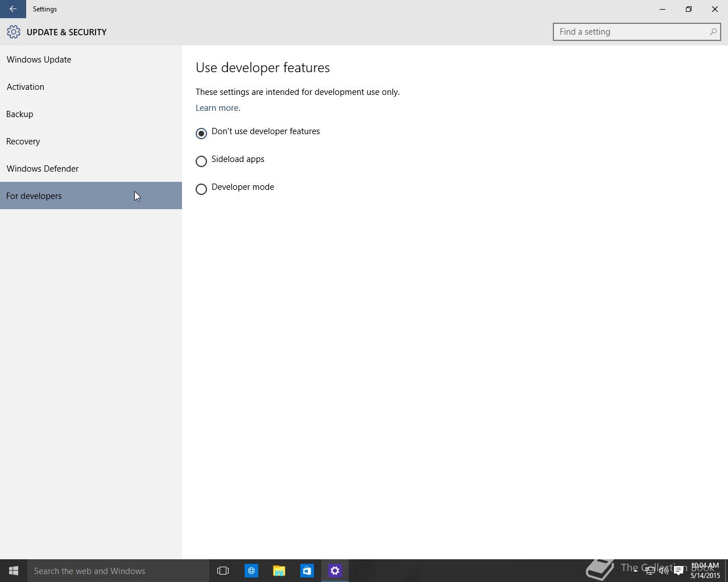Open the Windows Start menu
This screenshot has width=728, height=582.
[14, 571]
